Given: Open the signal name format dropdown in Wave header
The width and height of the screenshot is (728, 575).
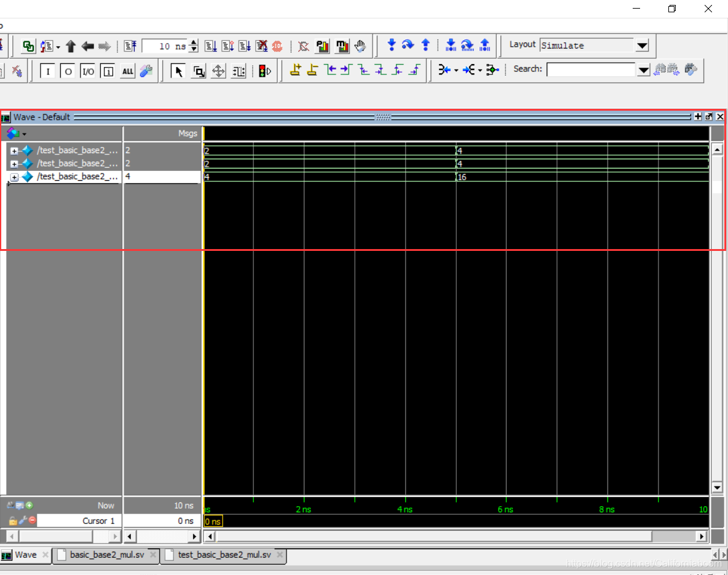Looking at the screenshot, I should [x=24, y=134].
